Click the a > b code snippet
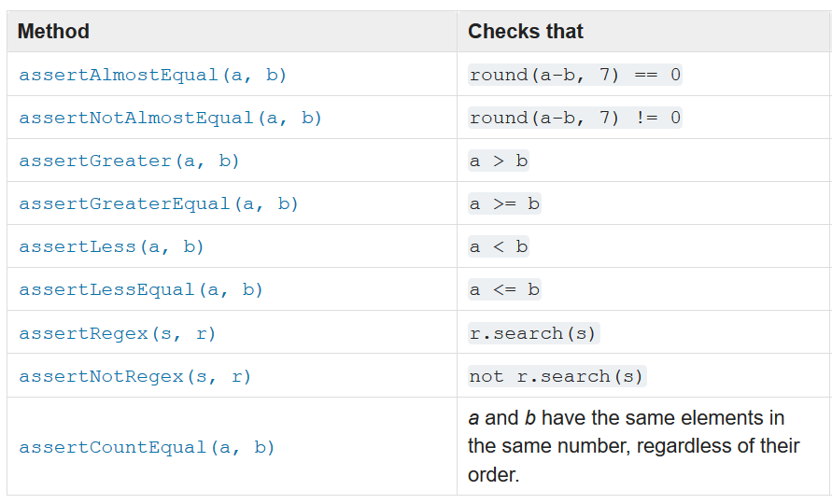The height and width of the screenshot is (504, 832). [x=499, y=161]
